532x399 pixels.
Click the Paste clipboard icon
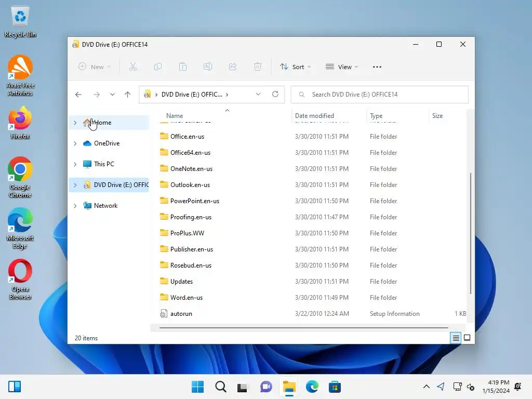pos(183,67)
